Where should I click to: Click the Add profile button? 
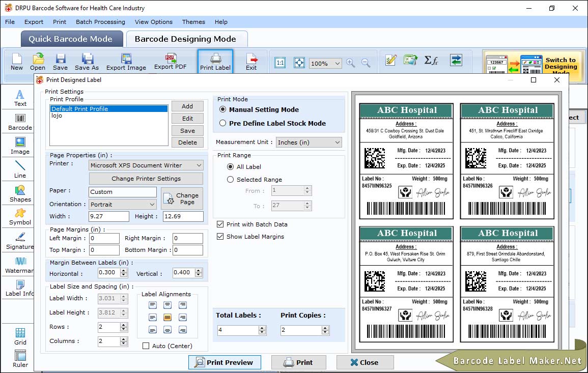(187, 106)
